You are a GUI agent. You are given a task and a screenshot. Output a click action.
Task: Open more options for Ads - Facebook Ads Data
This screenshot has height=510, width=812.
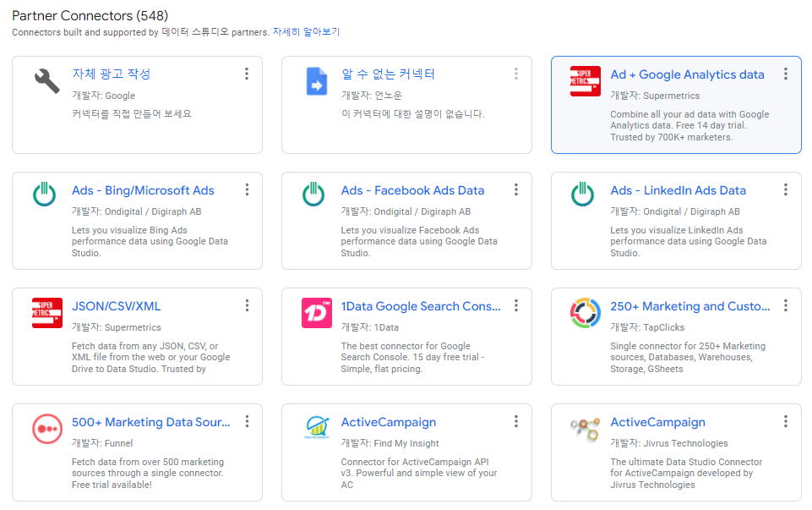[x=515, y=189]
